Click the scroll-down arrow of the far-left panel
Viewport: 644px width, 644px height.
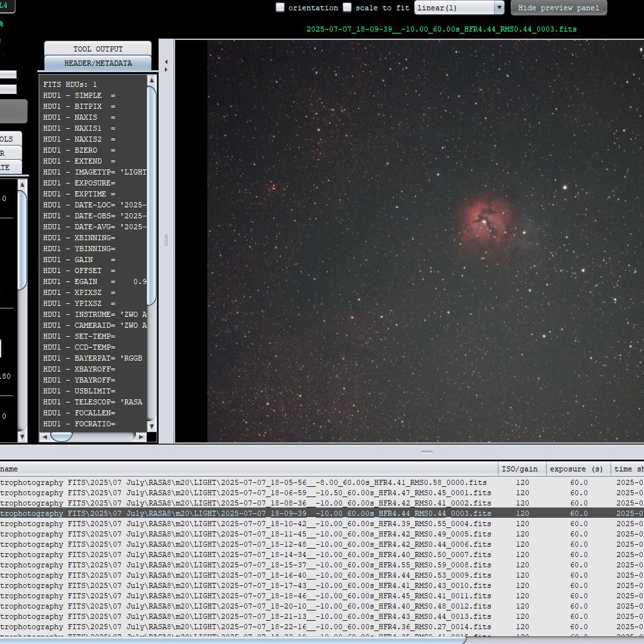coord(23,437)
